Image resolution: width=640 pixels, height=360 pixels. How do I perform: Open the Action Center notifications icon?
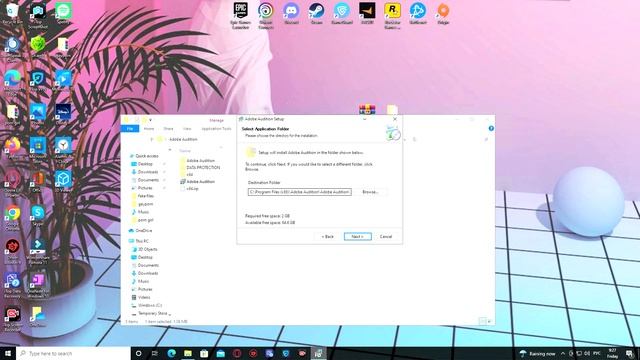630,353
